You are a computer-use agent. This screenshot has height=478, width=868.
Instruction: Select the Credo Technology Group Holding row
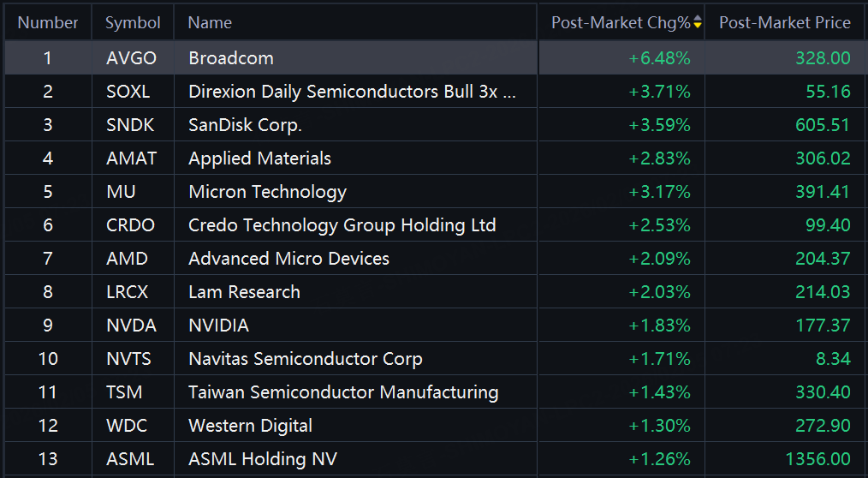(342, 225)
